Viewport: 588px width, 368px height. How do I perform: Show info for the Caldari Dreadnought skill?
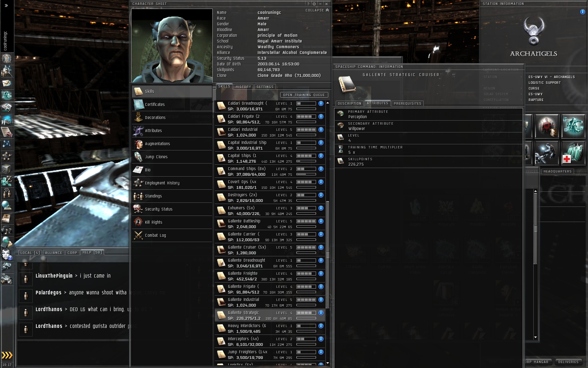pyautogui.click(x=321, y=103)
